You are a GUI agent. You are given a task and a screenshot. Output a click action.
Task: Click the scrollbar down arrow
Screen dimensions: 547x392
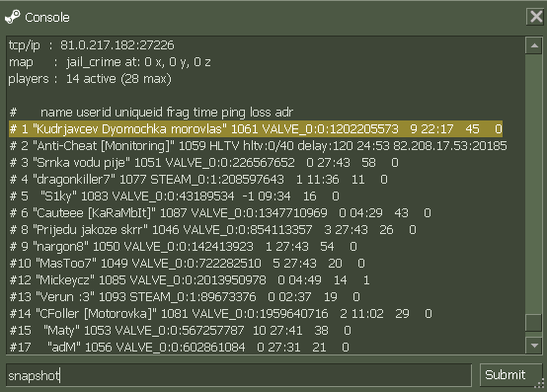pyautogui.click(x=534, y=346)
